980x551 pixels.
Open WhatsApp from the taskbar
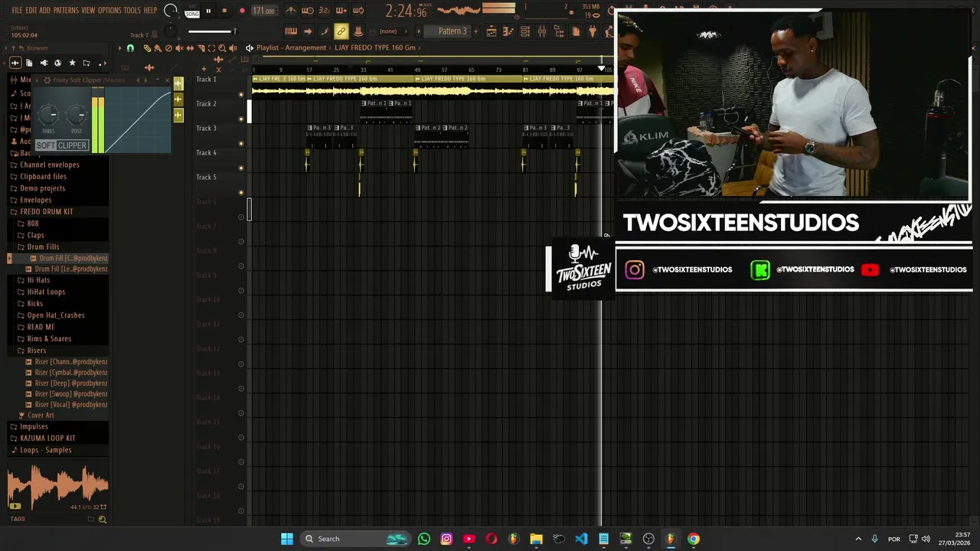click(424, 539)
